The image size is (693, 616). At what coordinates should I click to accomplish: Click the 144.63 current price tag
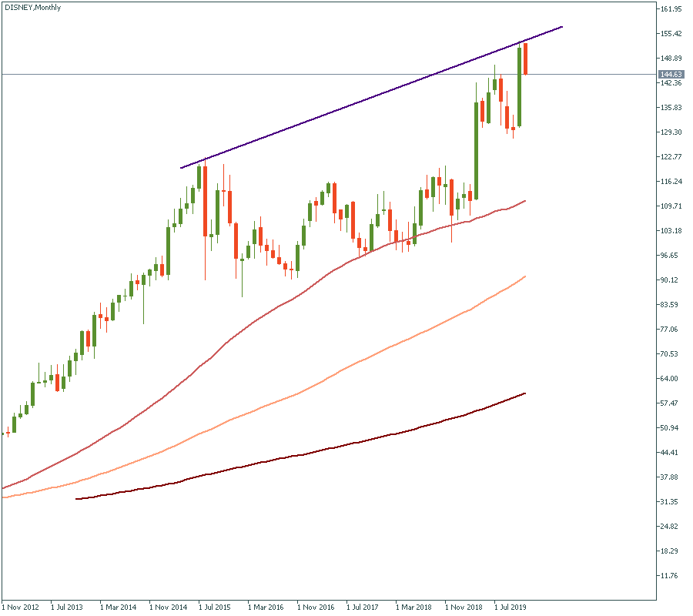(x=671, y=74)
